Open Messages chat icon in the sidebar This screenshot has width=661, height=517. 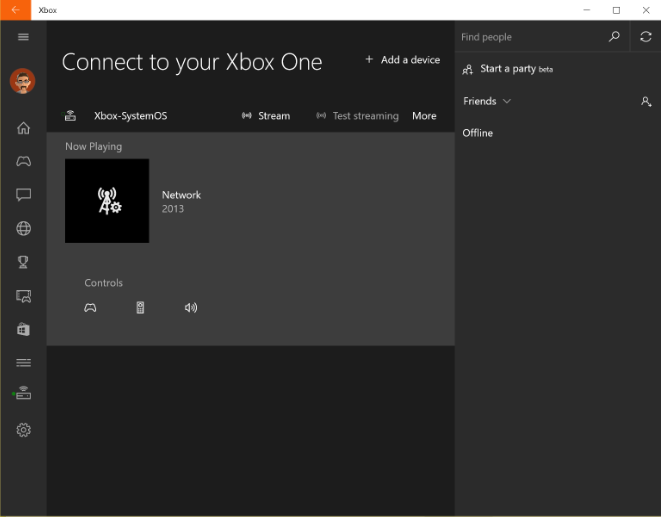[x=23, y=195]
